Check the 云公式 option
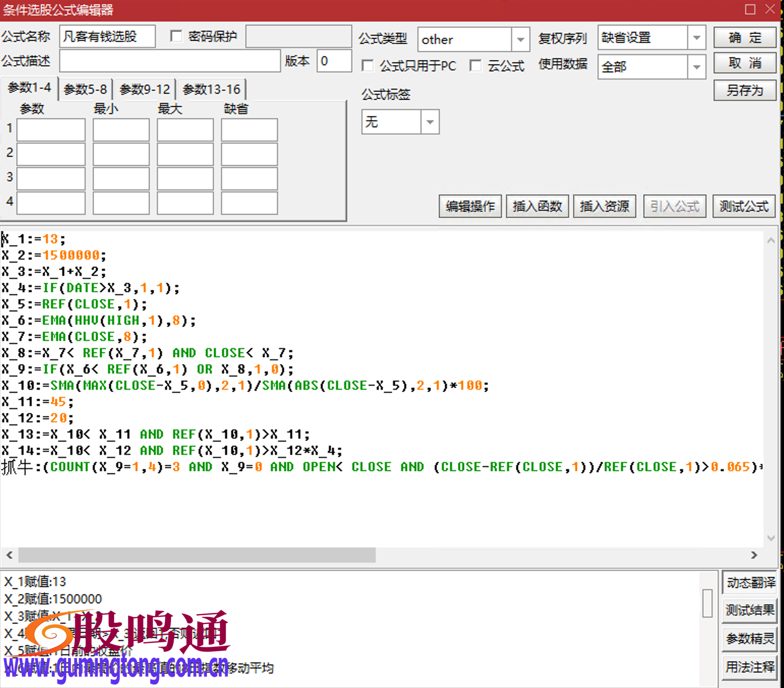 [x=475, y=66]
